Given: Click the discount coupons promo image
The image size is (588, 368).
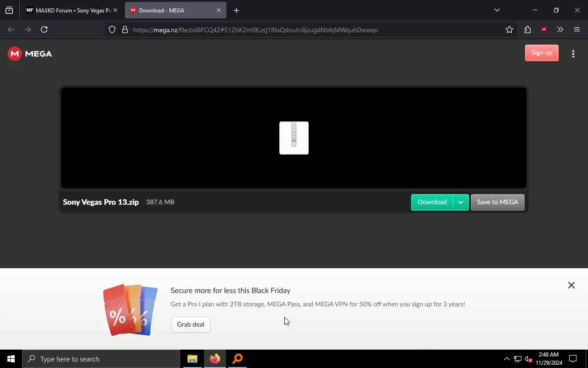Looking at the screenshot, I should coord(130,310).
